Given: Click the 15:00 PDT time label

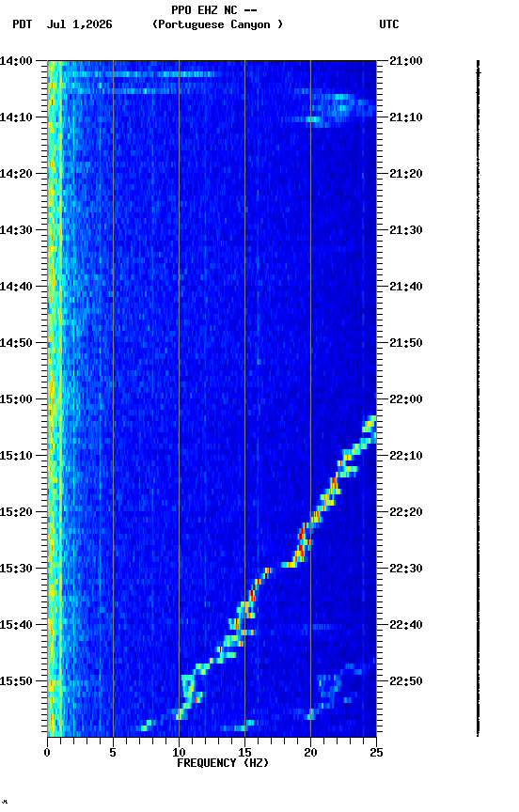Looking at the screenshot, I should (16, 399).
